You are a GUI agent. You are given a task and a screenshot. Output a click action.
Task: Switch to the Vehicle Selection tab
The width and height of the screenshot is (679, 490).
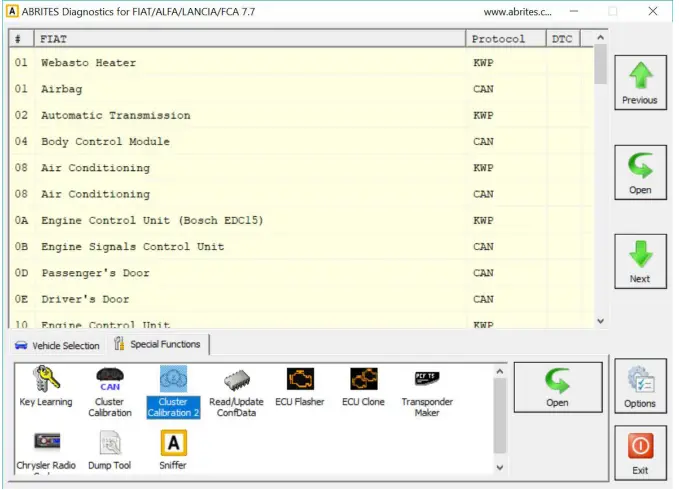(x=57, y=345)
